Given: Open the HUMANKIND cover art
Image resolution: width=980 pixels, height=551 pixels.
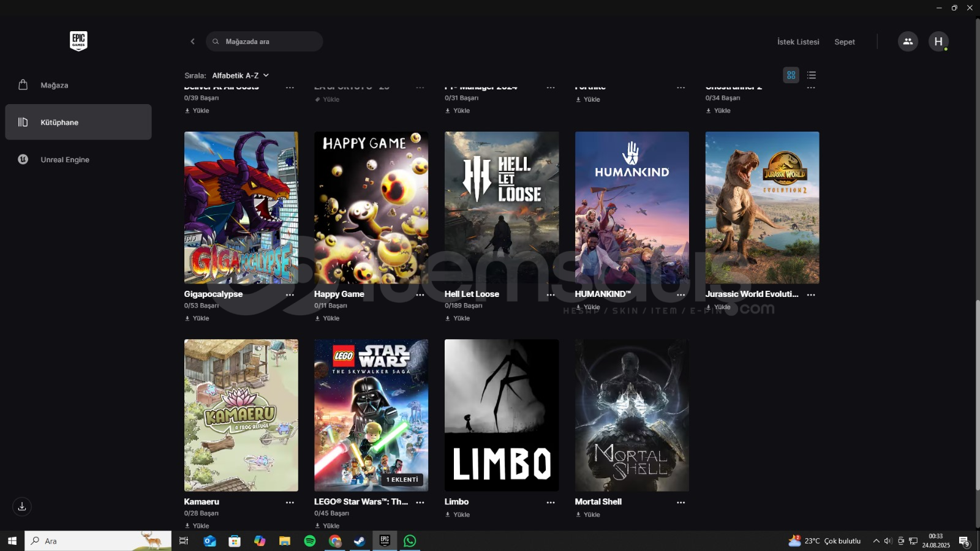Looking at the screenshot, I should pos(632,208).
